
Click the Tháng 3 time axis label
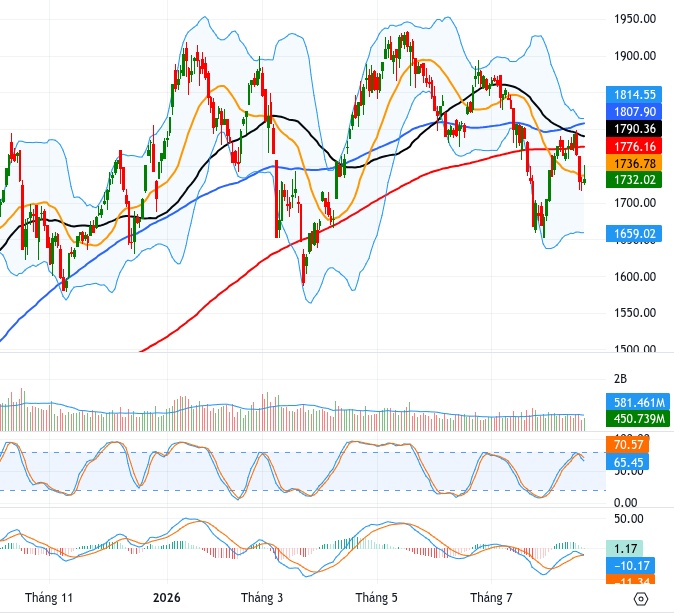262,598
